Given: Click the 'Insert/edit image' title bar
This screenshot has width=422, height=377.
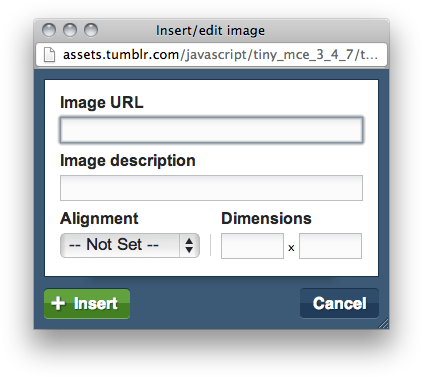Looking at the screenshot, I should (210, 31).
